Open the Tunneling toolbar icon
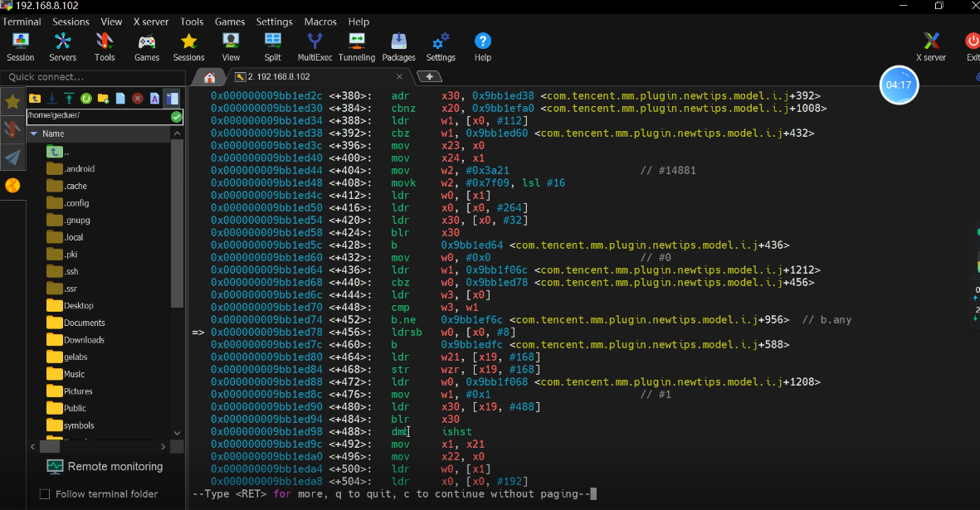Screen dimensions: 980x510 357,47
